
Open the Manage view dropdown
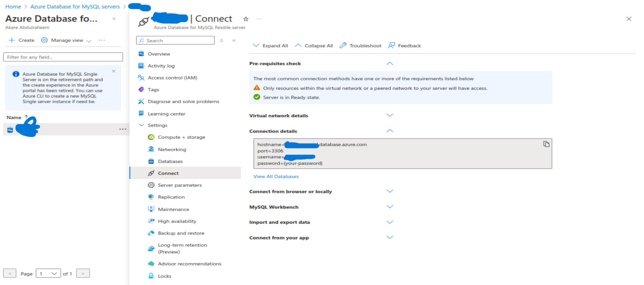(x=66, y=40)
